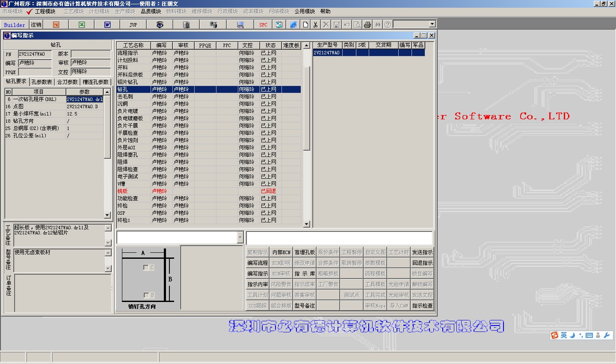
Task: Click the eye view toolbar icon
Action: coord(160,25)
